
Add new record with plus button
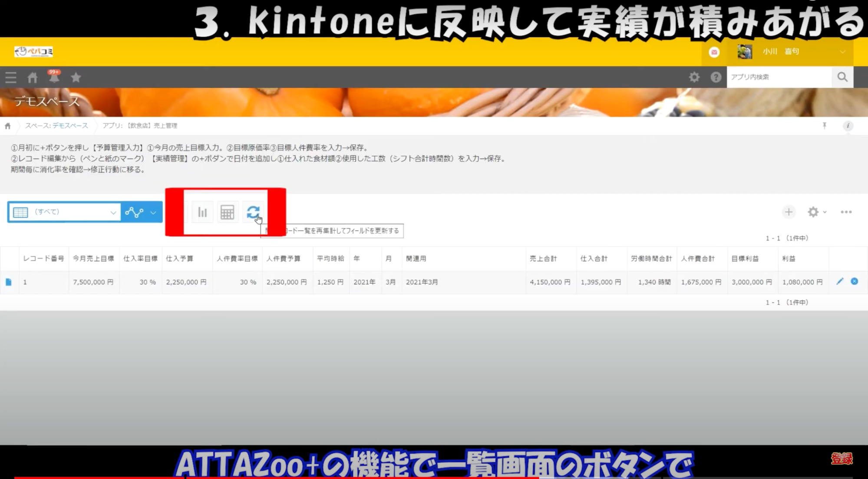[x=789, y=212]
